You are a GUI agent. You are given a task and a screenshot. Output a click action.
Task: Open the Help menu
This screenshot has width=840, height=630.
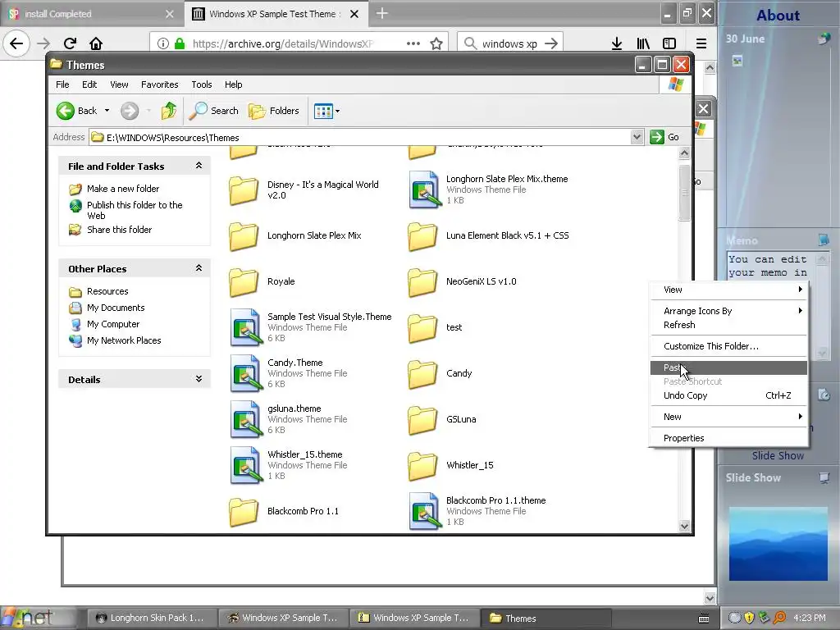(x=233, y=84)
